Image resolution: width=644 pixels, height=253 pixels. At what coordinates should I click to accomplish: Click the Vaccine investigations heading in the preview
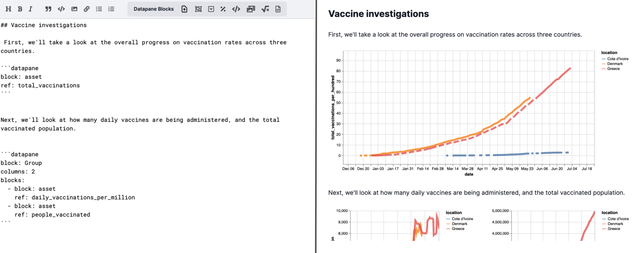click(x=379, y=14)
